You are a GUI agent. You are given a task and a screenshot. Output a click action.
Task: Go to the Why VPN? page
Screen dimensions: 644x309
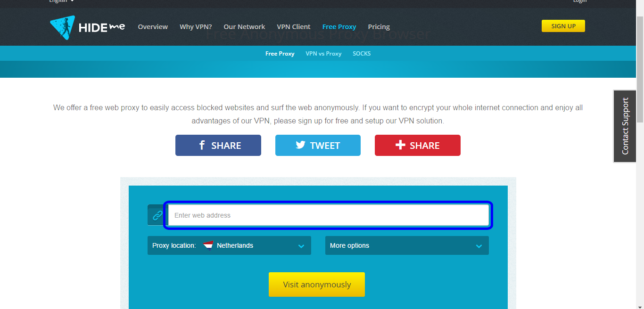(x=196, y=27)
